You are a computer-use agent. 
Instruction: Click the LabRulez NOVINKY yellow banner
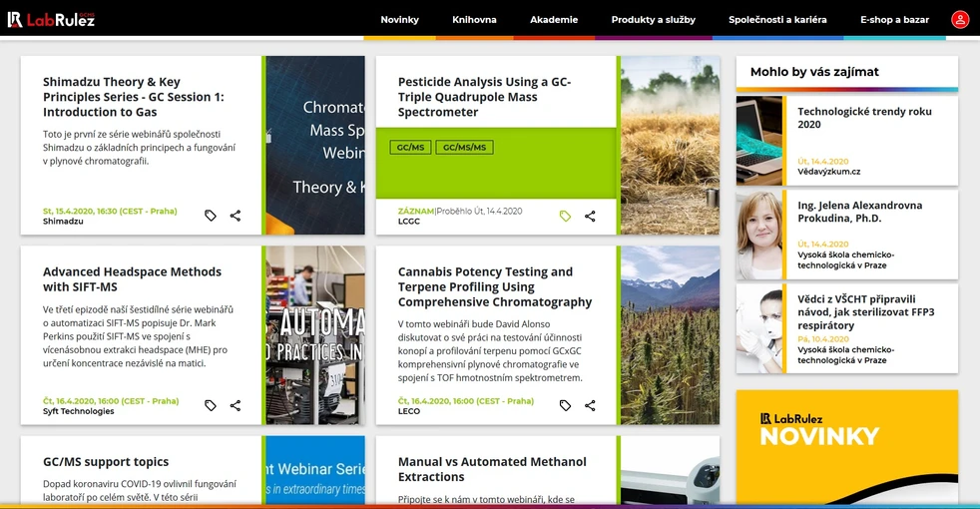tap(847, 446)
